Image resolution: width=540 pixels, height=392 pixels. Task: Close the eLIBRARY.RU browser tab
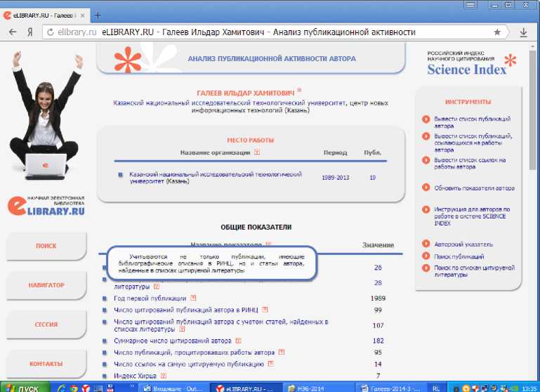click(83, 15)
